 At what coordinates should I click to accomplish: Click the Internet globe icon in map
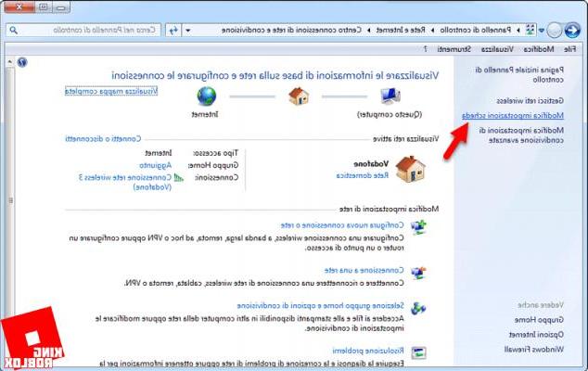[206, 96]
